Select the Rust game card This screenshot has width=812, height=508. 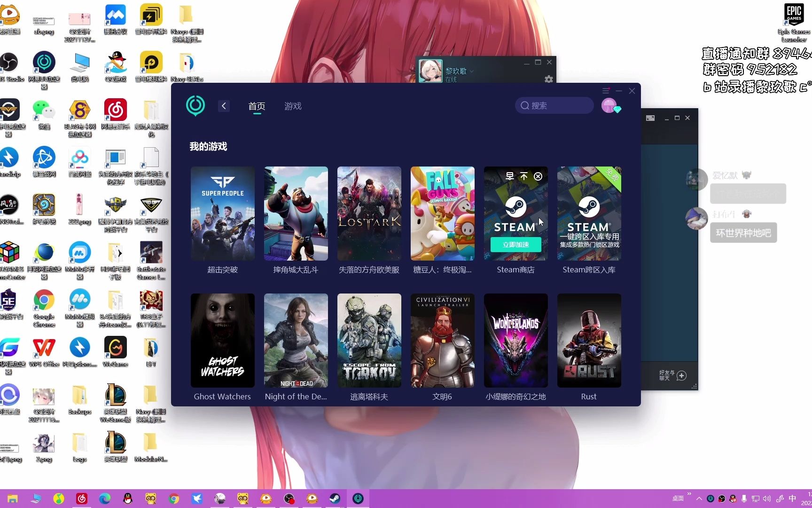click(x=589, y=341)
